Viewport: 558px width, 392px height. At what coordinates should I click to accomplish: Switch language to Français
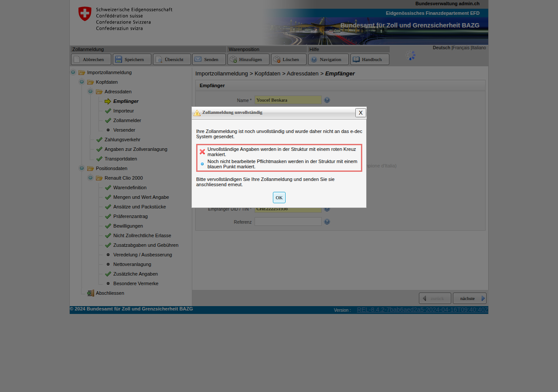(461, 48)
